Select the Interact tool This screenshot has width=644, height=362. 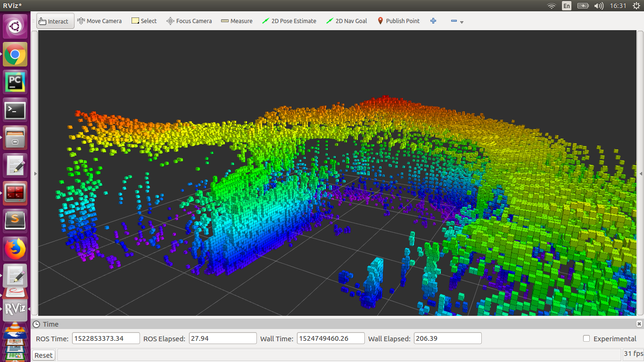pyautogui.click(x=55, y=21)
